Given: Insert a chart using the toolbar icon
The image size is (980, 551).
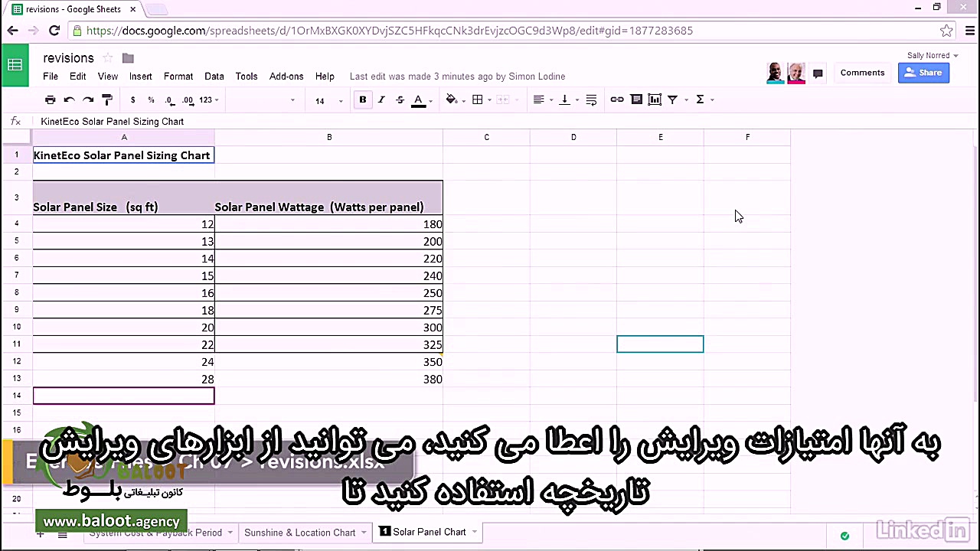Looking at the screenshot, I should [654, 99].
